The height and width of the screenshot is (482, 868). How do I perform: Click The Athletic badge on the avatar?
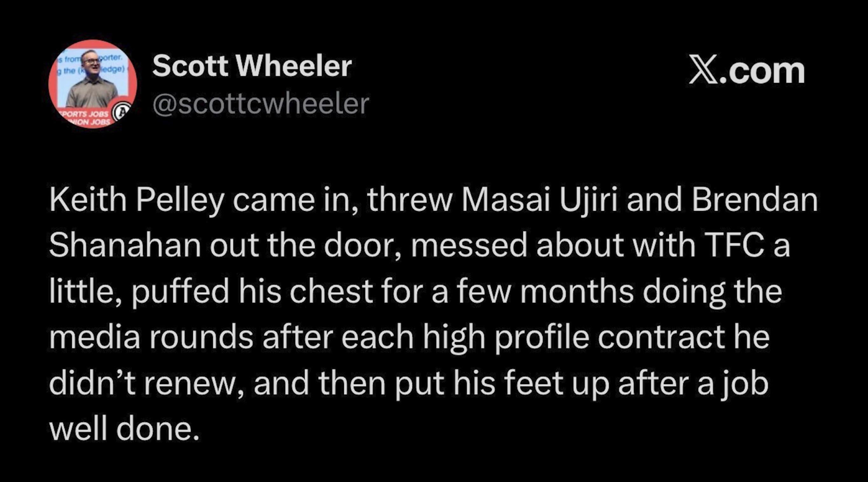tap(122, 112)
